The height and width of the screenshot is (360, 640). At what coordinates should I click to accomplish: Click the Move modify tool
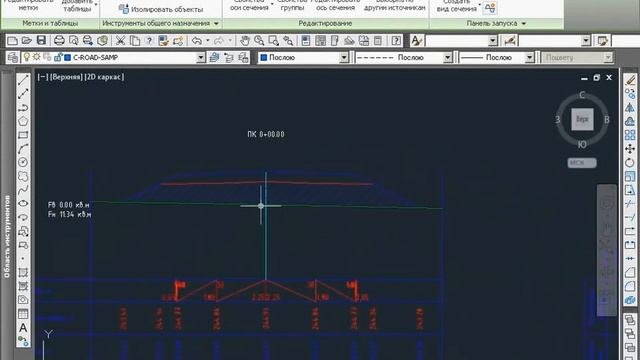[630, 149]
